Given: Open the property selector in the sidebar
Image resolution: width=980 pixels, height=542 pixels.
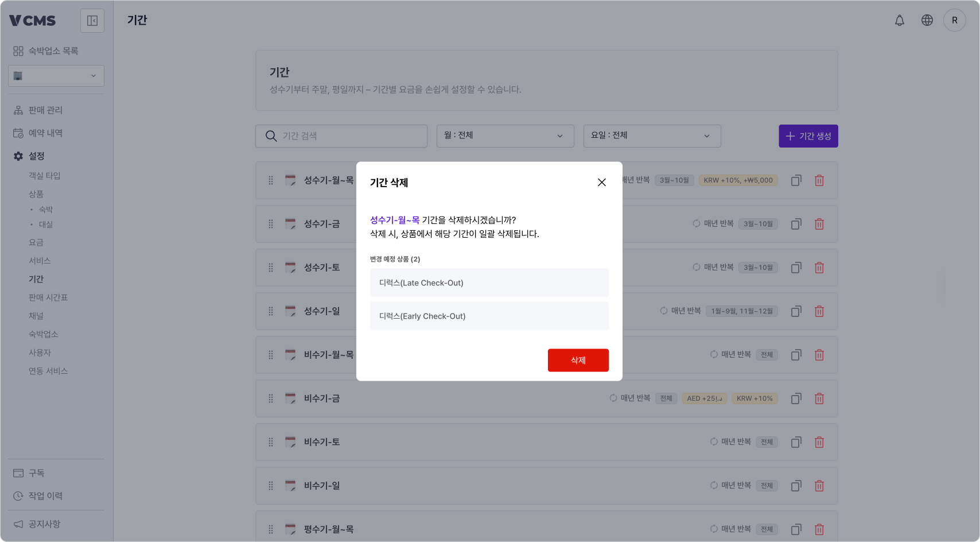Looking at the screenshot, I should 56,75.
